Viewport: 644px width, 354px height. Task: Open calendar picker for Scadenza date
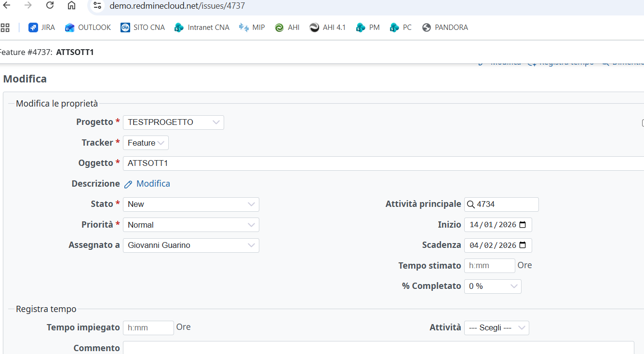point(523,245)
